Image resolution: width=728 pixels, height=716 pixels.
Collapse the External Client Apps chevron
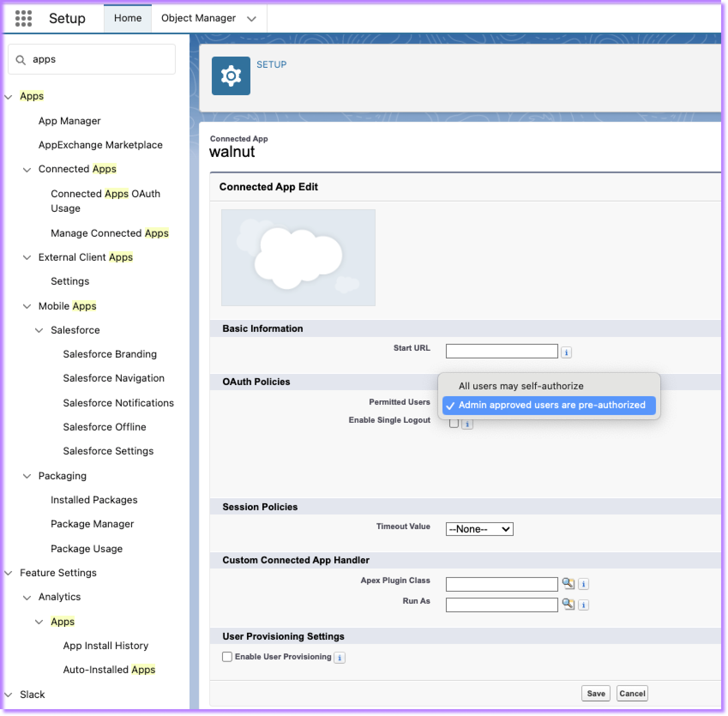coord(27,258)
